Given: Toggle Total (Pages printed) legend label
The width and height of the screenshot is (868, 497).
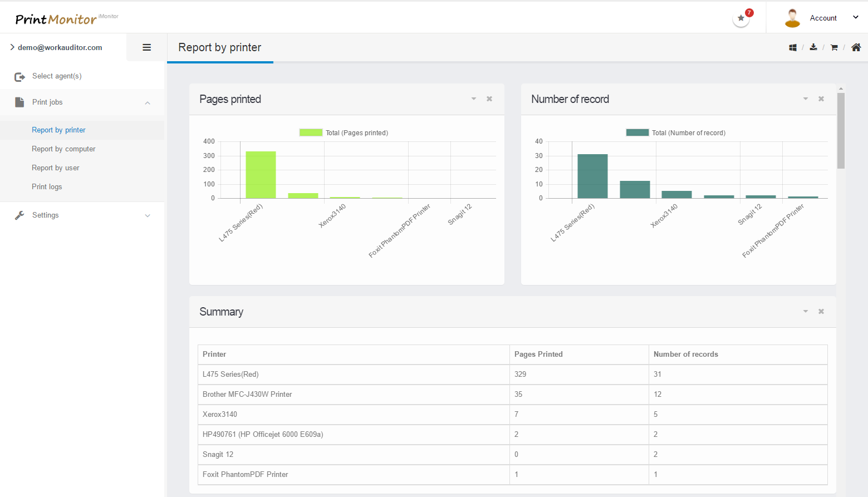Looking at the screenshot, I should click(357, 133).
